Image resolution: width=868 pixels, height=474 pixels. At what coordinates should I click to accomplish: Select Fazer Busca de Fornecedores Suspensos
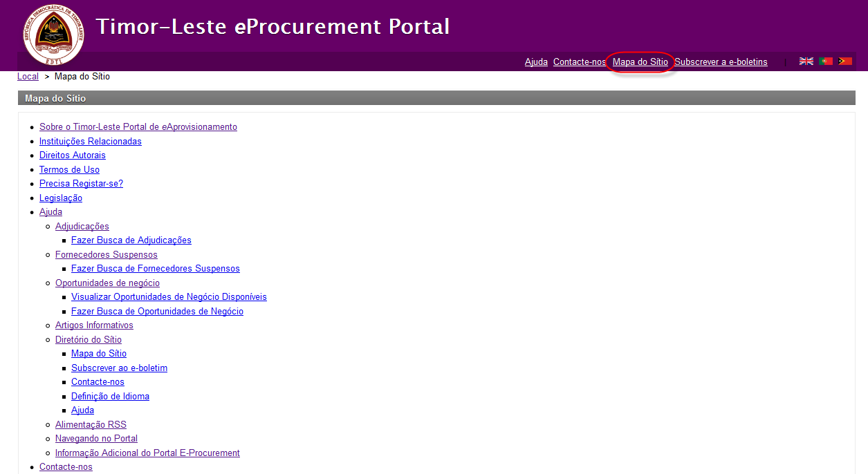155,269
